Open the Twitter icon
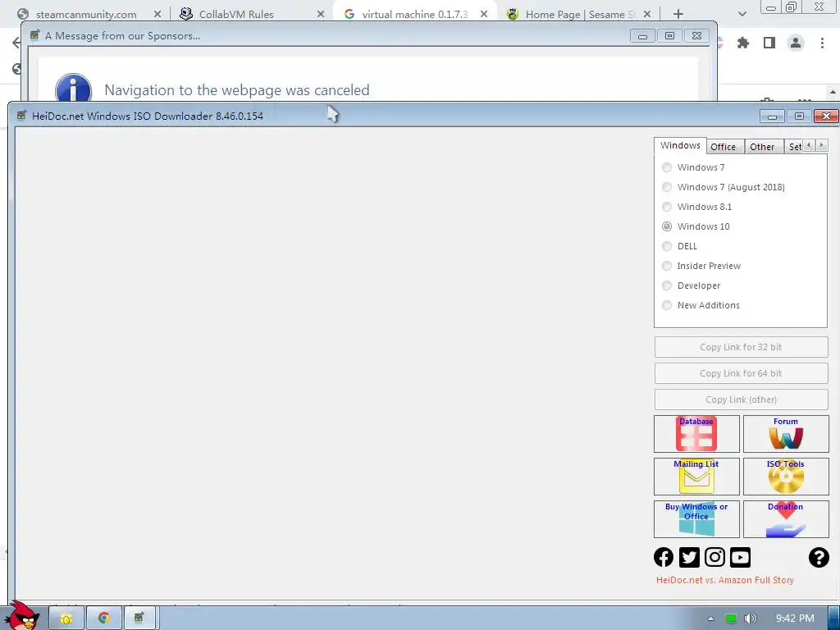This screenshot has height=630, width=840. (x=689, y=557)
